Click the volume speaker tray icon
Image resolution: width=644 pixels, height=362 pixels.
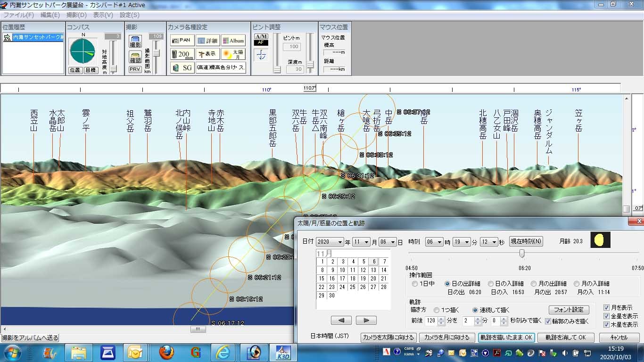click(565, 353)
